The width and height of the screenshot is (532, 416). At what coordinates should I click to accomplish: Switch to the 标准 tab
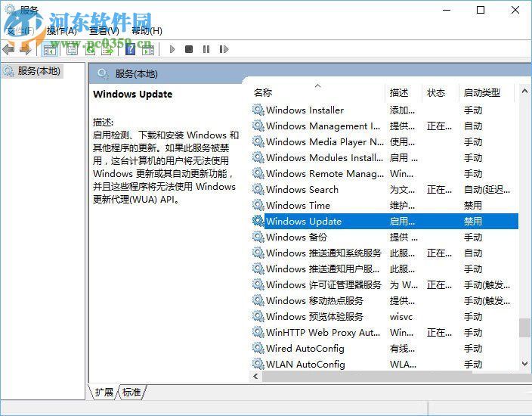click(x=131, y=393)
